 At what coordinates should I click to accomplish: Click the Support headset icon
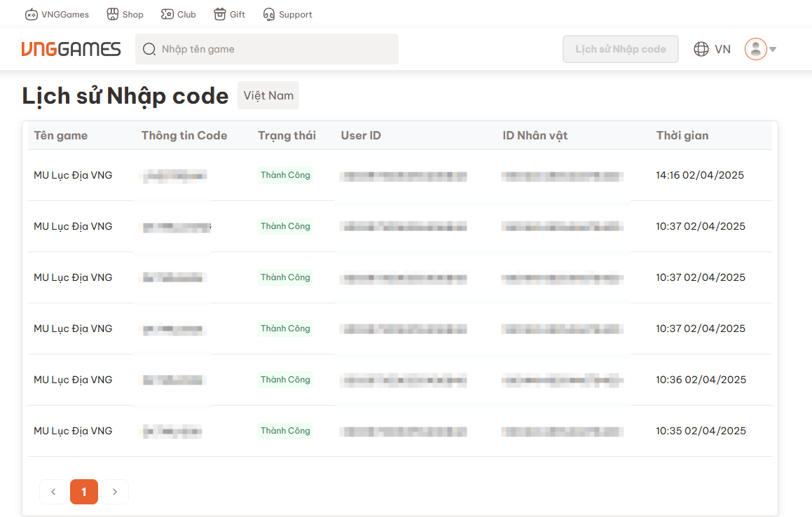269,14
